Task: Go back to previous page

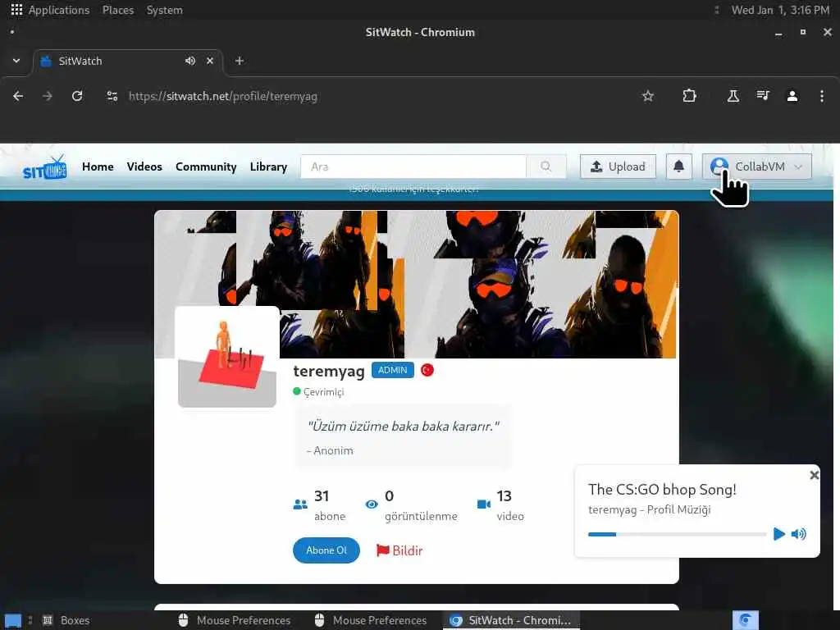Action: click(18, 97)
